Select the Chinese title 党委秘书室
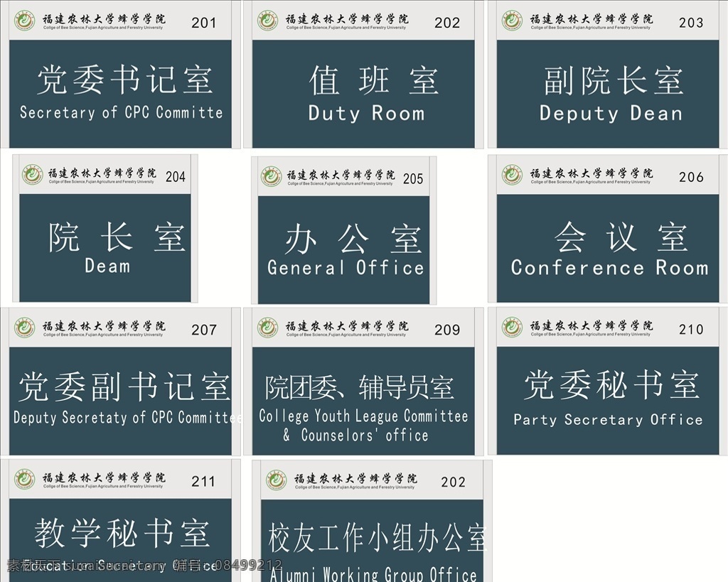Viewport: 728px width, 582px height. (x=611, y=384)
